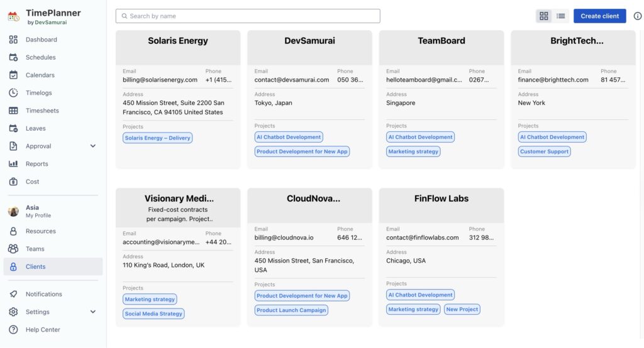
Task: Open the Help Center item
Action: (53, 330)
